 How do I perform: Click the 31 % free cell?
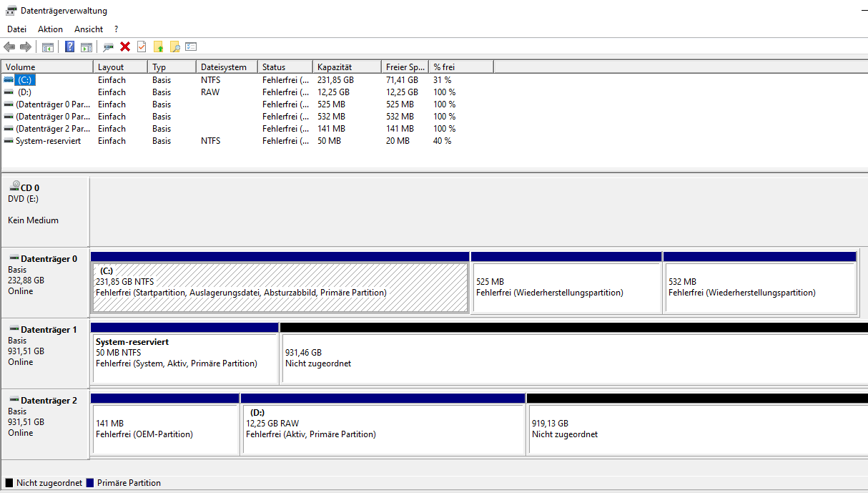tap(442, 79)
